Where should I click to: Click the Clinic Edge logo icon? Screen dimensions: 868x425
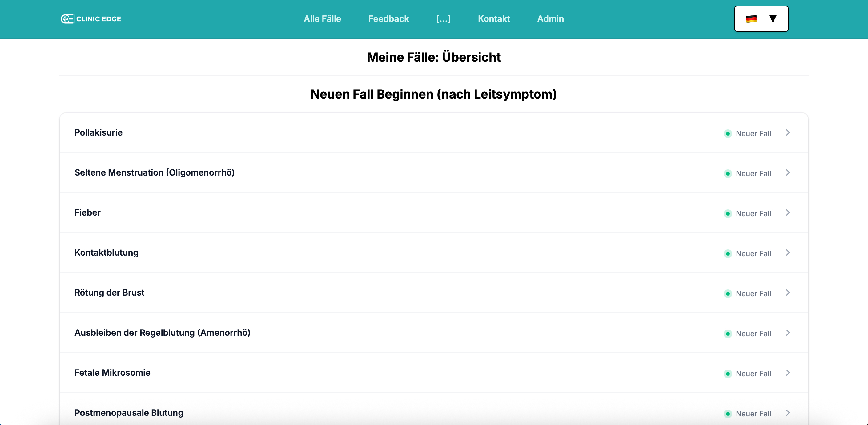67,19
